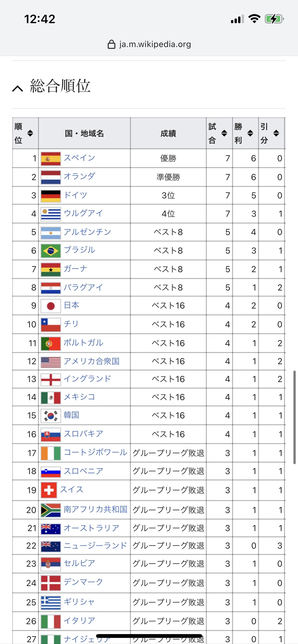Tap the Netherlands flag icon
The width and height of the screenshot is (298, 644).
click(51, 177)
